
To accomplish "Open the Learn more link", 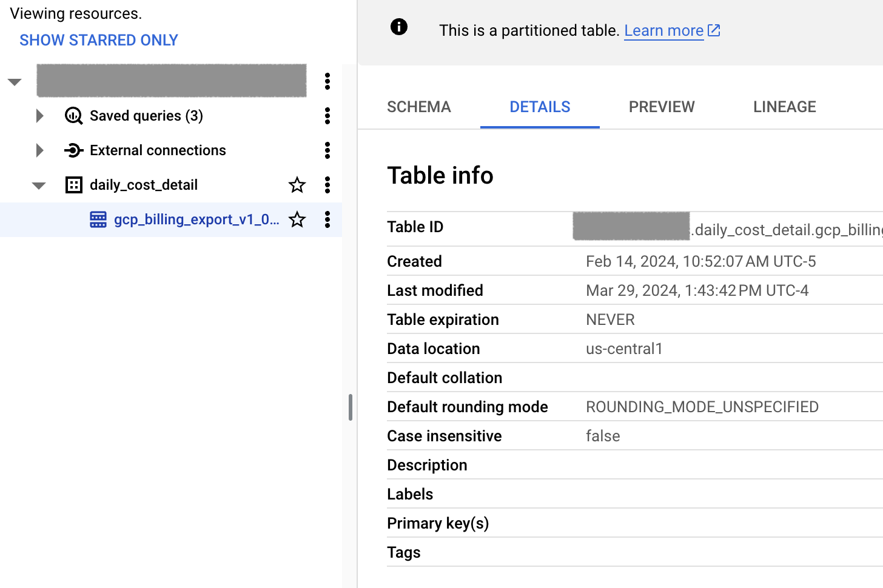I will point(664,30).
